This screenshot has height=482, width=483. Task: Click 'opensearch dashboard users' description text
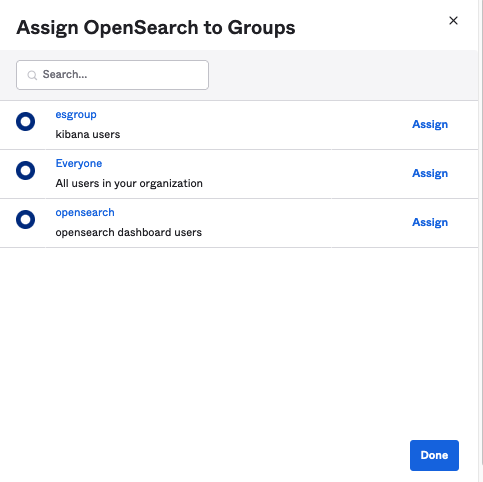(x=129, y=232)
